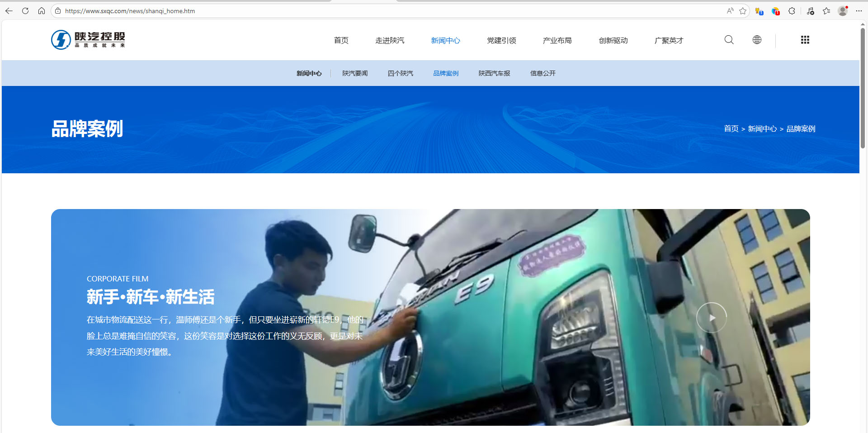Image resolution: width=868 pixels, height=433 pixels.
Task: Open the media control music icon
Action: click(x=810, y=11)
